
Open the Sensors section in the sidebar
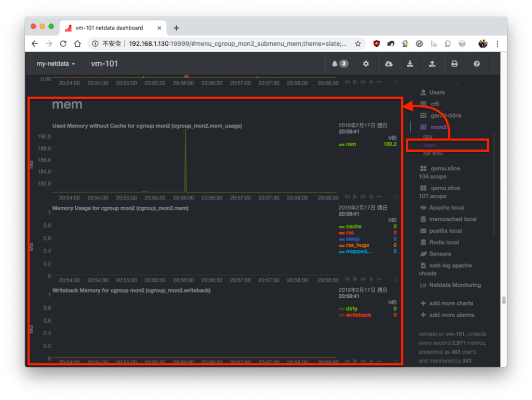coord(436,254)
